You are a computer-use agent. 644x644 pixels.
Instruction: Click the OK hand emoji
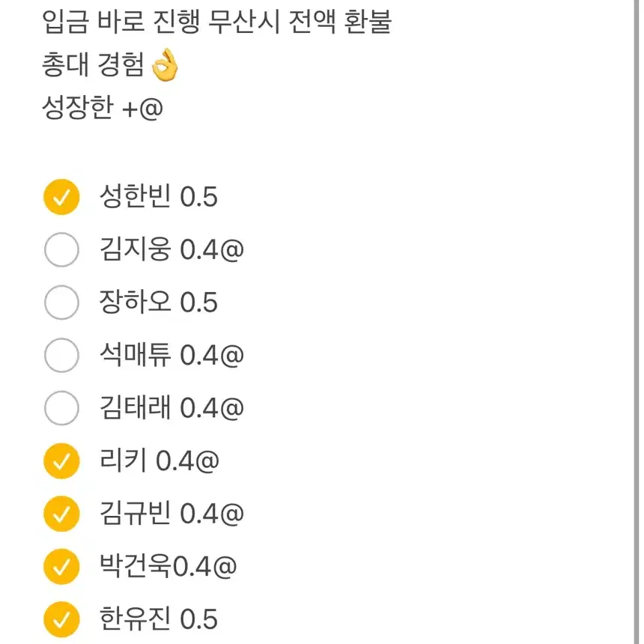tap(165, 65)
